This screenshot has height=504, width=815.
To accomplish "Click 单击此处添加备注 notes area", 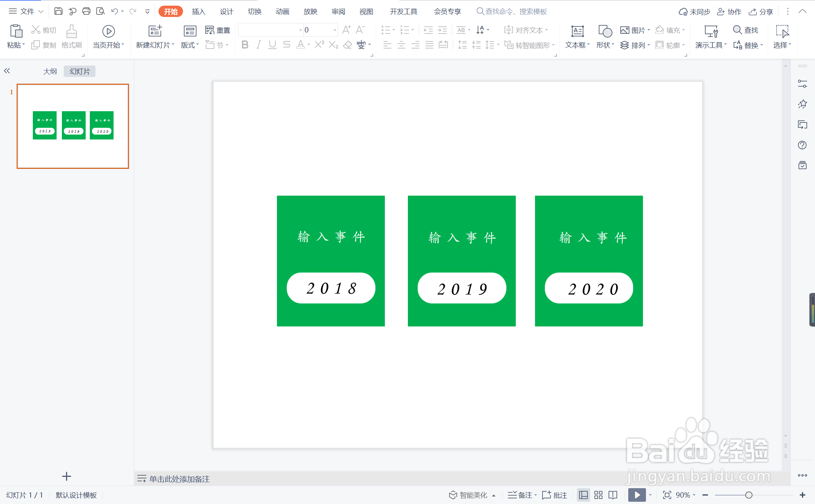I will click(x=179, y=479).
